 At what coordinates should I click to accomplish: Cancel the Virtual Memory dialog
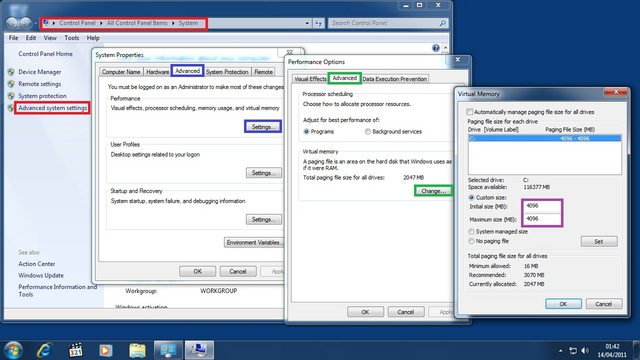coord(604,304)
